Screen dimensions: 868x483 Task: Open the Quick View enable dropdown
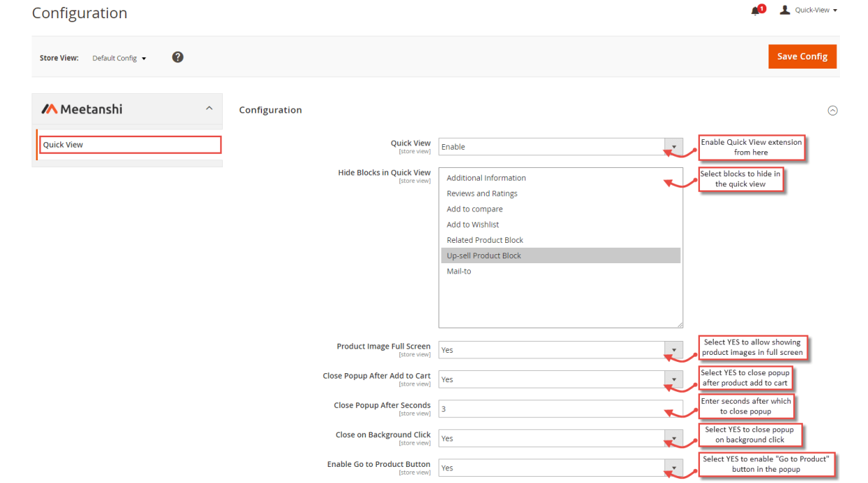(673, 146)
